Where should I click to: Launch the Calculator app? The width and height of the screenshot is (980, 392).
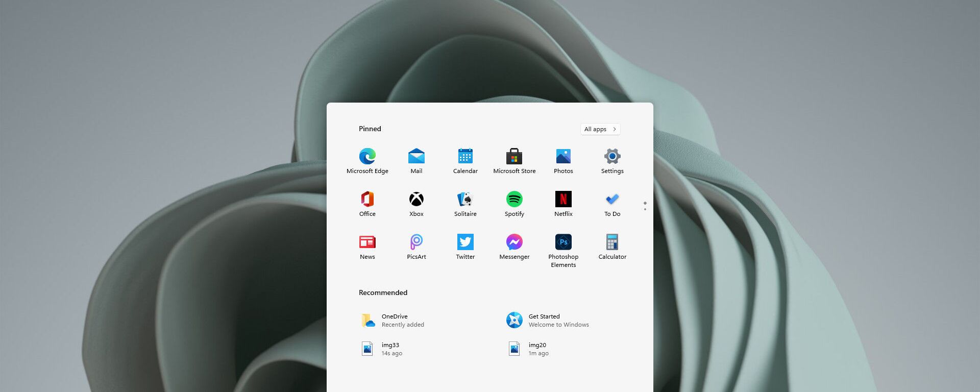coord(612,247)
